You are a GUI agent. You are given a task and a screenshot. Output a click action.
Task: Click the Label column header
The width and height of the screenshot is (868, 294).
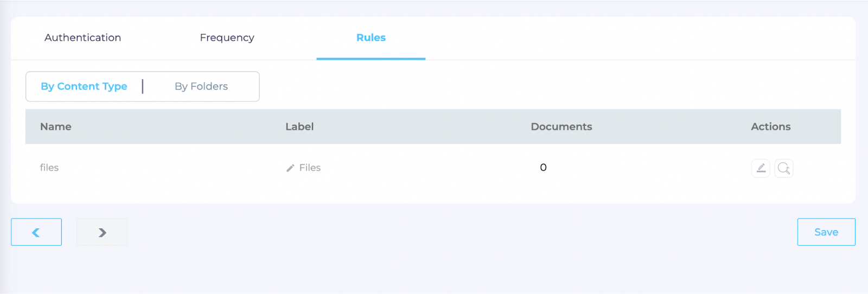pyautogui.click(x=299, y=126)
